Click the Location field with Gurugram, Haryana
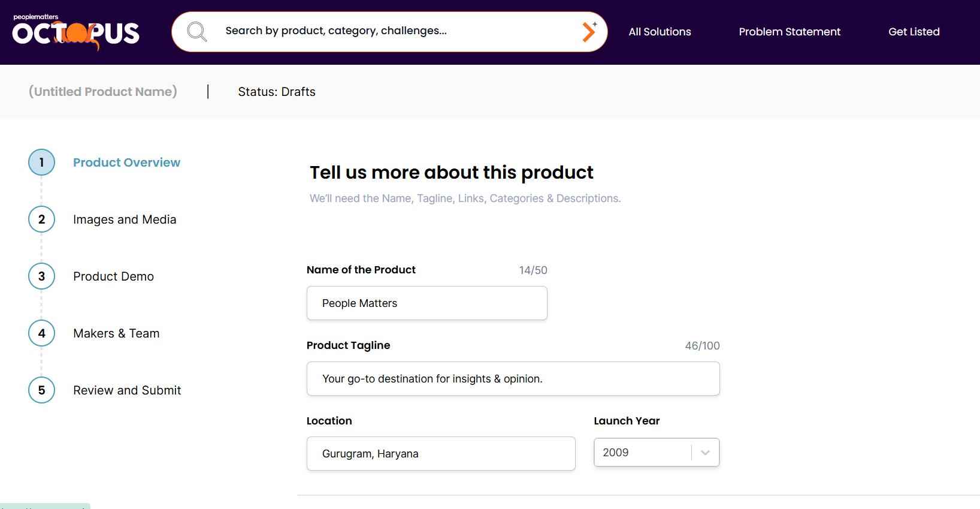980x509 pixels. point(441,453)
